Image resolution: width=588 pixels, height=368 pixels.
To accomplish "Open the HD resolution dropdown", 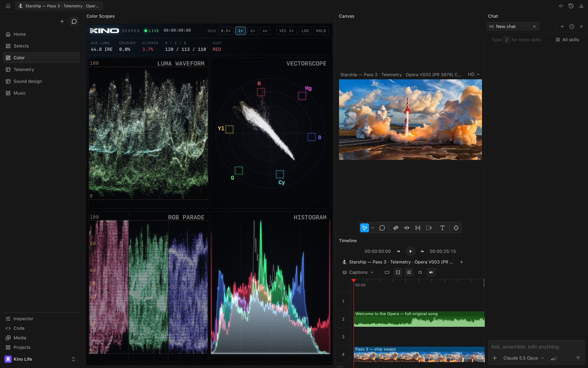I will [473, 74].
